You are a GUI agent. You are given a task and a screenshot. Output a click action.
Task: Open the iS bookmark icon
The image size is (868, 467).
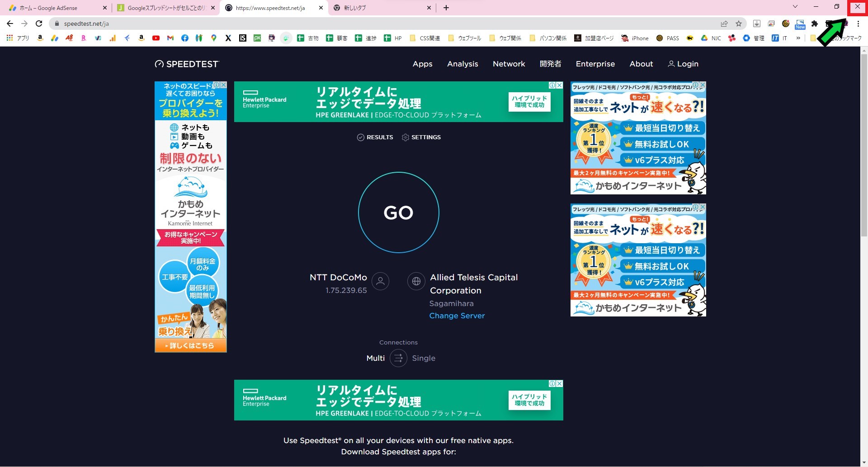(243, 38)
